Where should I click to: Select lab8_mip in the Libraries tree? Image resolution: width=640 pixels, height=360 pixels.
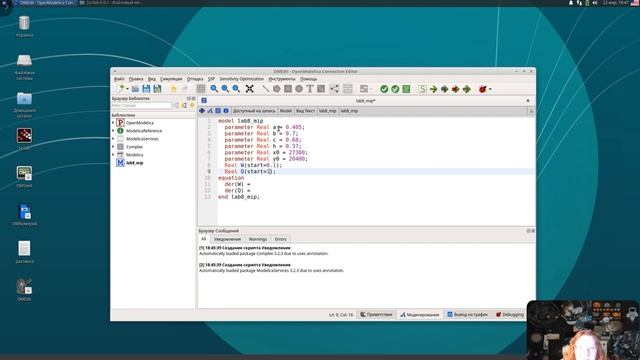pos(135,163)
